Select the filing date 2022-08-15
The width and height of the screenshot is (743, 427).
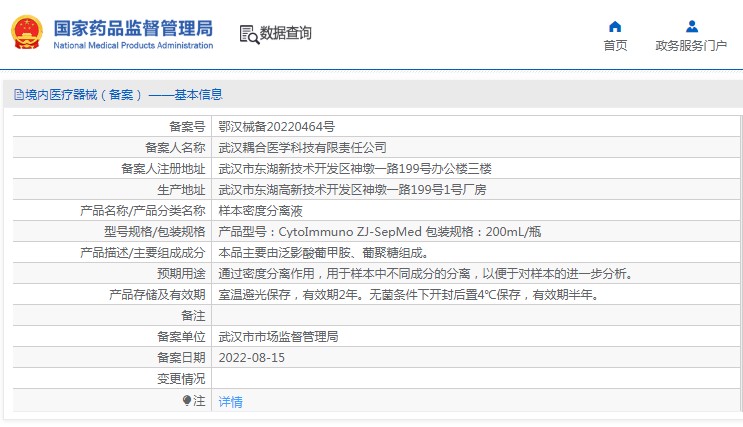coord(252,358)
